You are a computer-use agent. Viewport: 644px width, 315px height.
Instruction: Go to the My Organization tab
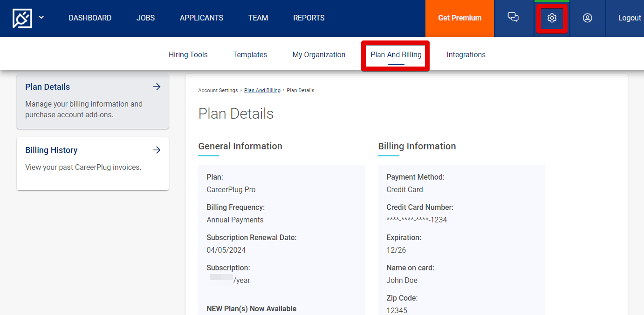point(319,54)
